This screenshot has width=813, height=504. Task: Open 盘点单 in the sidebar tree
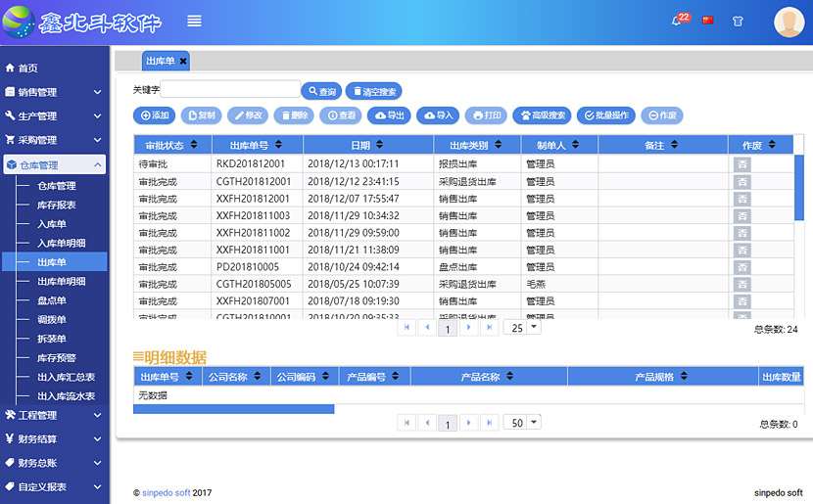pos(52,300)
